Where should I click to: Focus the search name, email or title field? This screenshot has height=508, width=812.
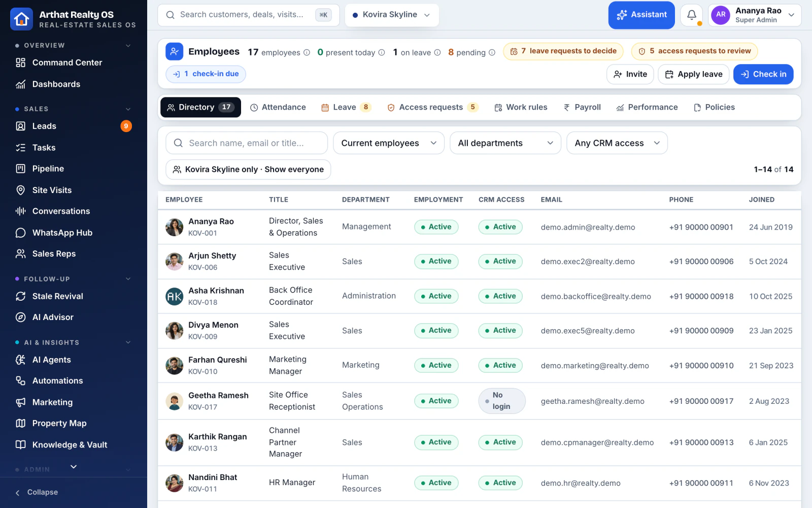click(247, 143)
